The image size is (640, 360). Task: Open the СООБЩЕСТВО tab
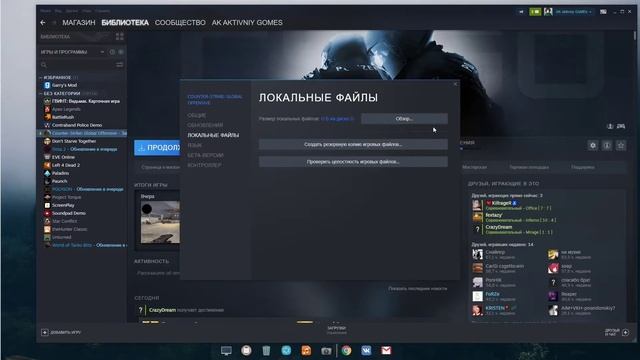[180, 23]
